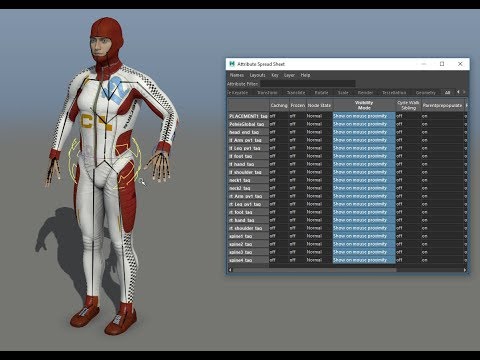Select the PelvisGlobal_tag row header
This screenshot has width=480, height=360.
coord(248,124)
